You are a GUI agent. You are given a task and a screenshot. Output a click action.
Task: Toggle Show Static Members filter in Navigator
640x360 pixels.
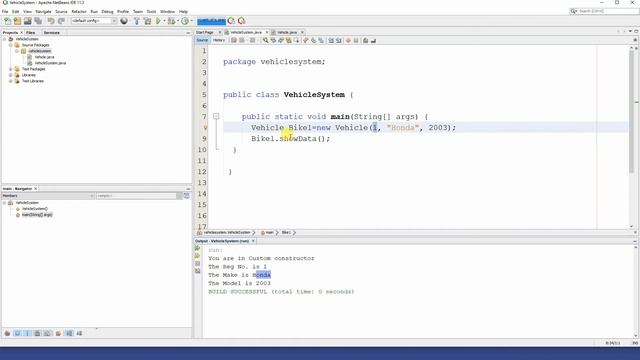tap(28, 333)
